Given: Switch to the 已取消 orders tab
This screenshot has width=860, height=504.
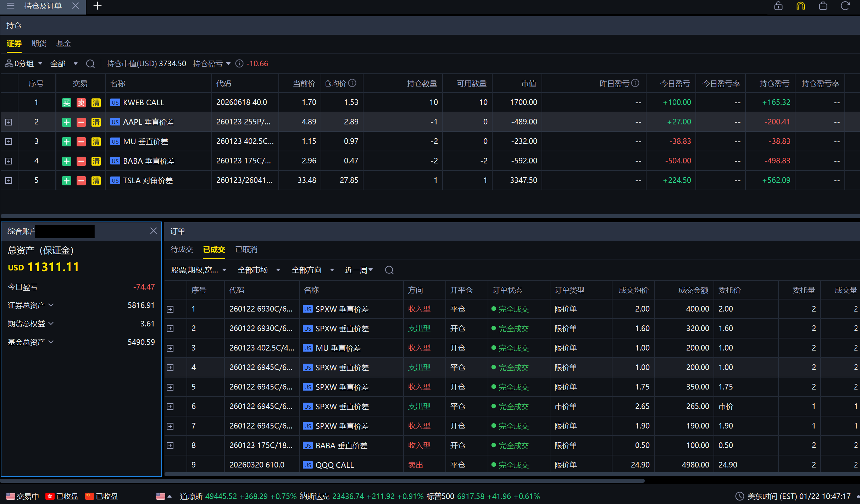Looking at the screenshot, I should (x=246, y=250).
